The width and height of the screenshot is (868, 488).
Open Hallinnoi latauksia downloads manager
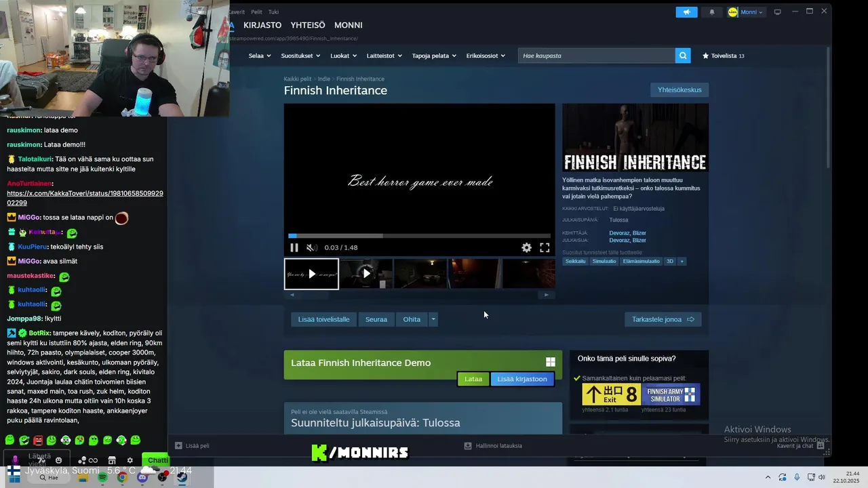coord(493,446)
